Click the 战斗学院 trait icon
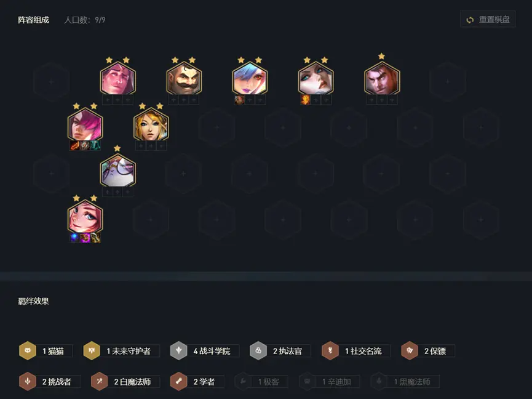The image size is (532, 399). pyautogui.click(x=179, y=350)
